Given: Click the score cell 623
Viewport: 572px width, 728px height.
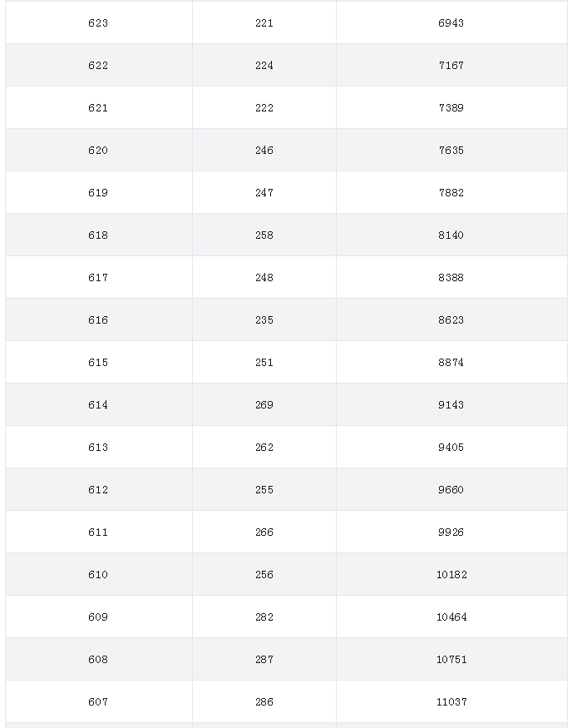Looking at the screenshot, I should (98, 22).
